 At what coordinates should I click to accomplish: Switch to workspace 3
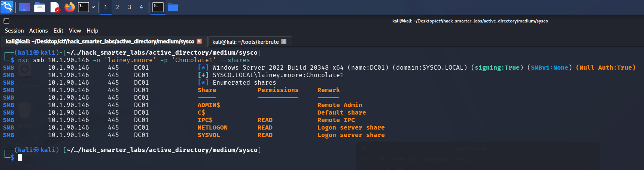pos(130,7)
